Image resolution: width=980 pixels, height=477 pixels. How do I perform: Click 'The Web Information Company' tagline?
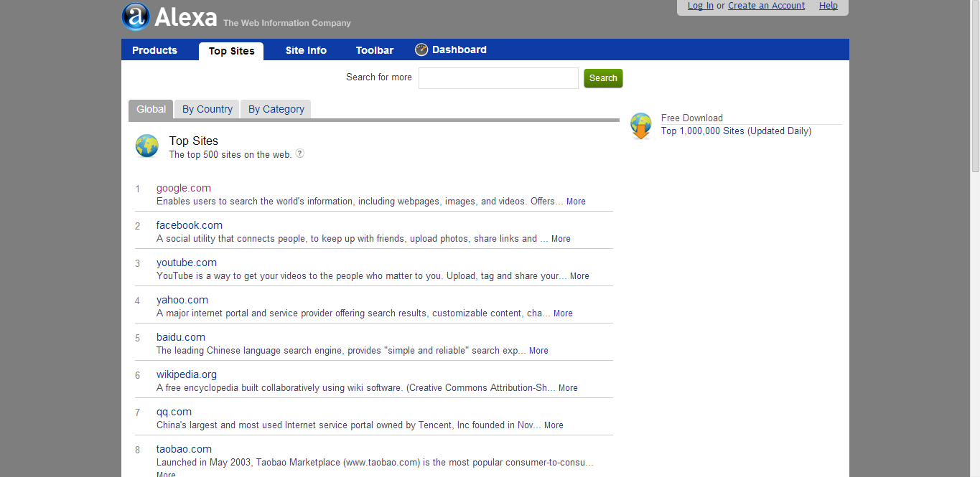(287, 23)
